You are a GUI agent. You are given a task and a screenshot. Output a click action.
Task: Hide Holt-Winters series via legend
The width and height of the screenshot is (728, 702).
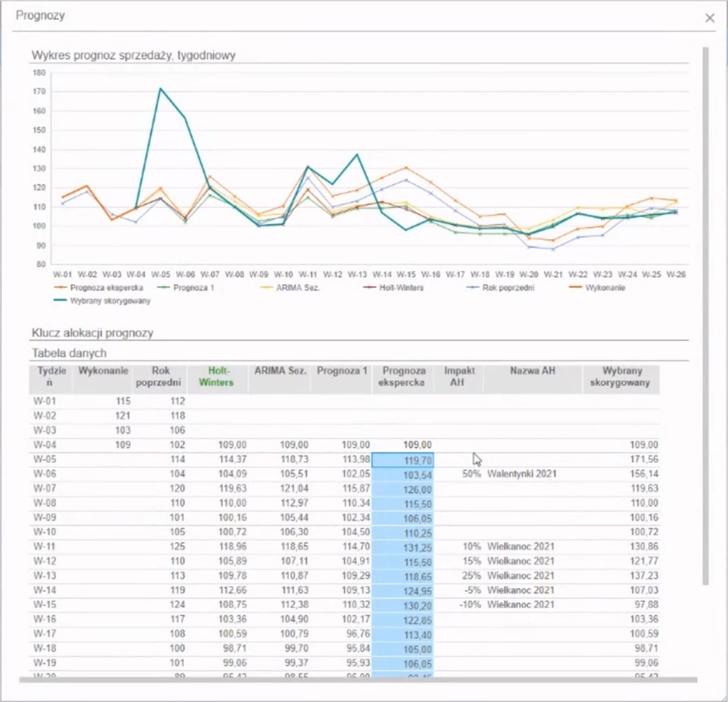(401, 288)
